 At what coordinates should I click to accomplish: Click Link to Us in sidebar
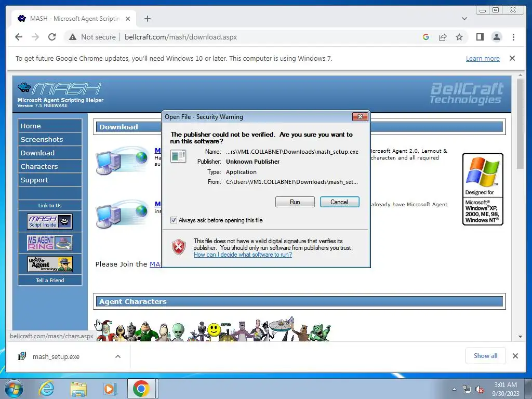pyautogui.click(x=50, y=206)
